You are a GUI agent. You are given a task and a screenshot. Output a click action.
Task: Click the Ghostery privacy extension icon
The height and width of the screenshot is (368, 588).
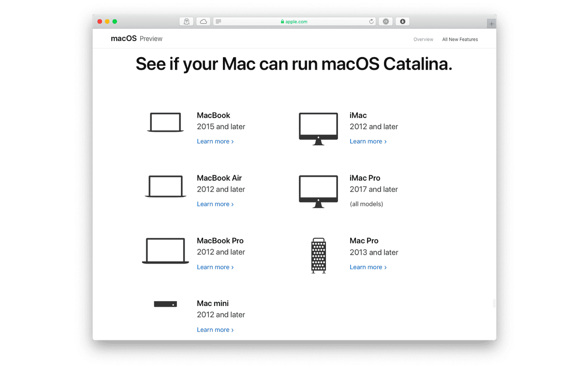coord(186,21)
